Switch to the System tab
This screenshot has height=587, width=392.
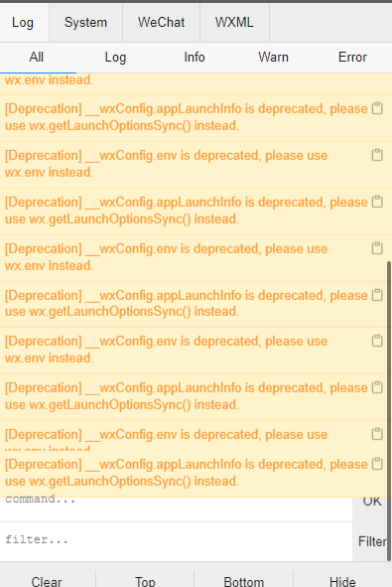pos(85,23)
